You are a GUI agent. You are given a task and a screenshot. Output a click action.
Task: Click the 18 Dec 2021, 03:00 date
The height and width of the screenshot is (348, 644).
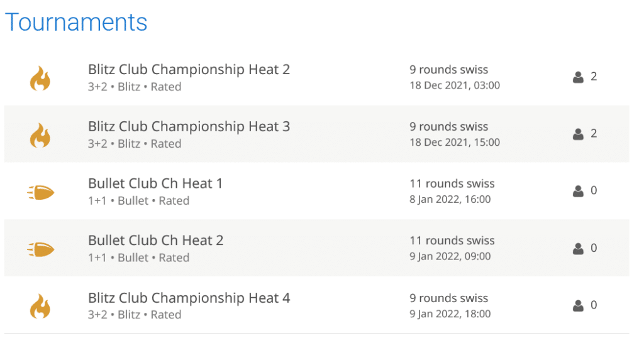(455, 85)
